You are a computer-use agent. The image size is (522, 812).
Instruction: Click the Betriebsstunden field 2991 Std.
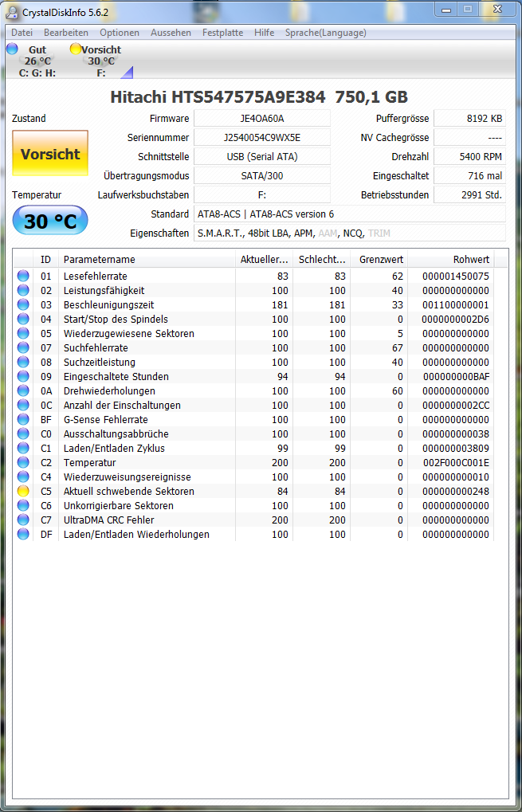469,194
